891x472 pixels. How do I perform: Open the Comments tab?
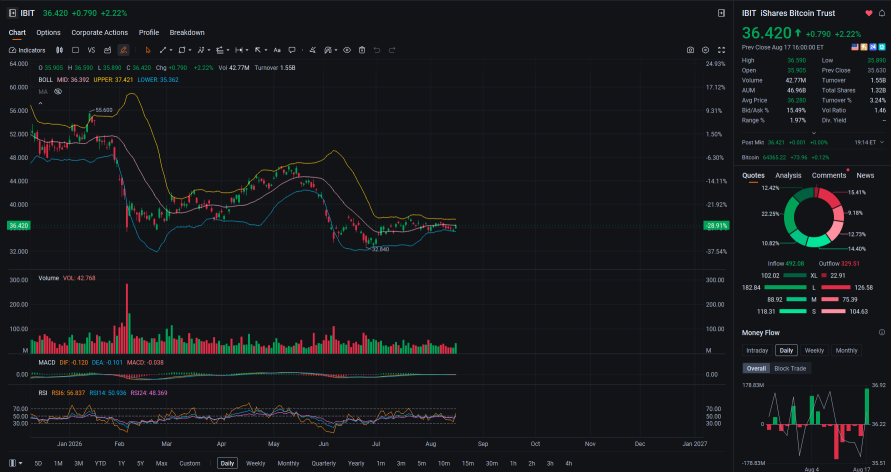tap(829, 176)
